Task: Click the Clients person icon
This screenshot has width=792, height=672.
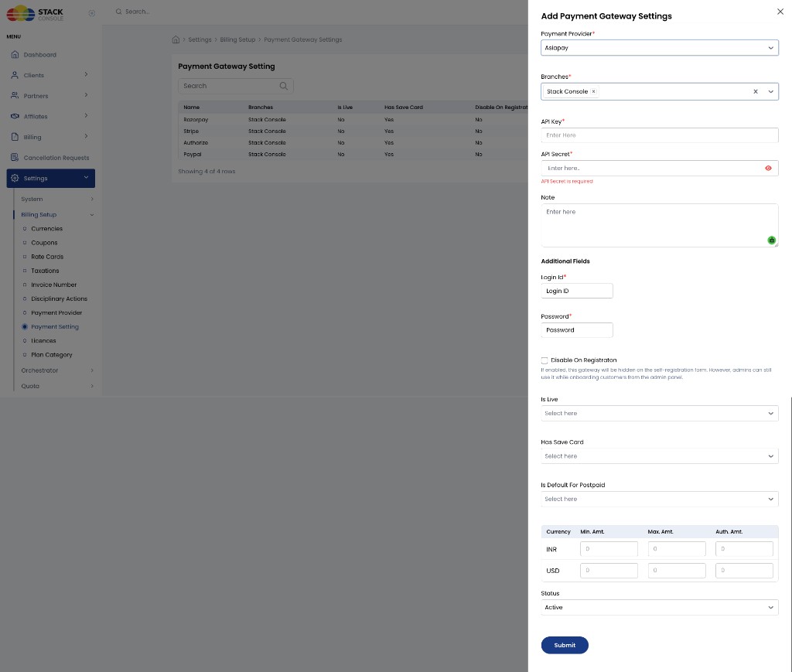Action: [x=15, y=75]
